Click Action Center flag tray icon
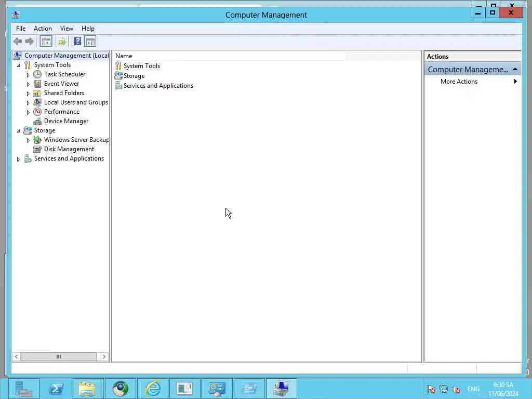Viewport: 532px width, 399px height. point(431,389)
